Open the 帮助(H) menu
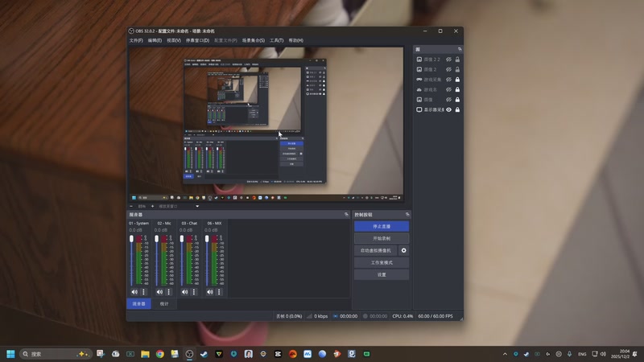Screen dimensions: 644x362 click(295, 40)
